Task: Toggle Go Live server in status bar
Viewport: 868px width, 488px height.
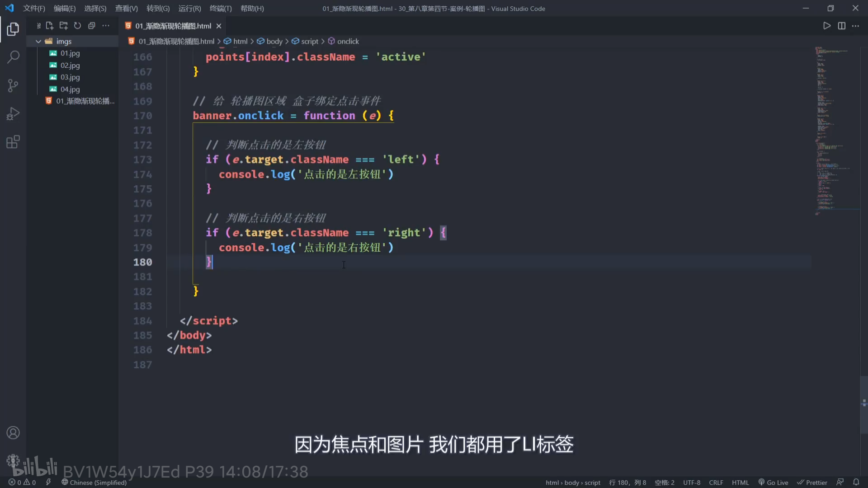Action: pos(773,482)
